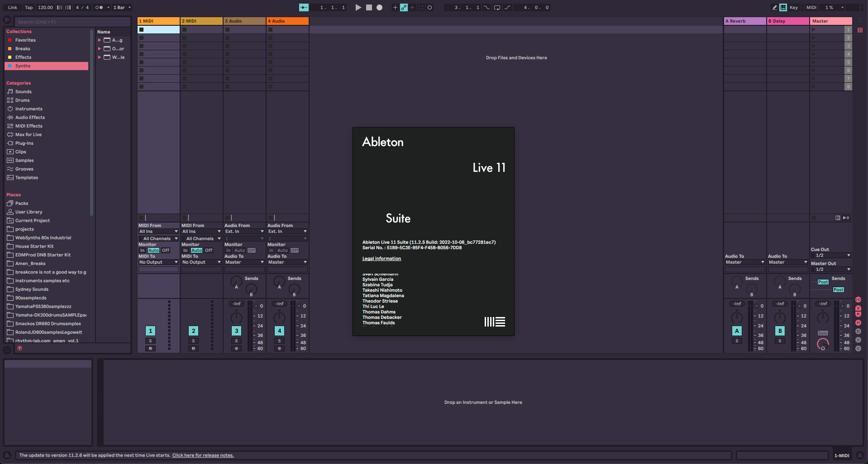Click the Stop All Clips square button
Screen dimensions: 868x464
coord(814,218)
